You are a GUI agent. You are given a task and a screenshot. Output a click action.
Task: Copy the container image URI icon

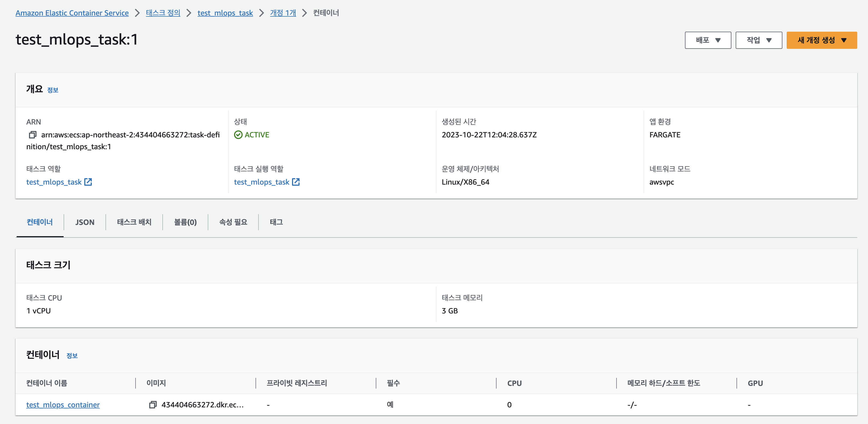[153, 404]
